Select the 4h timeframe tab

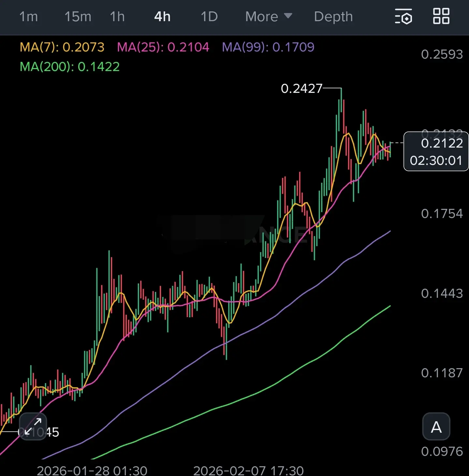pos(162,17)
